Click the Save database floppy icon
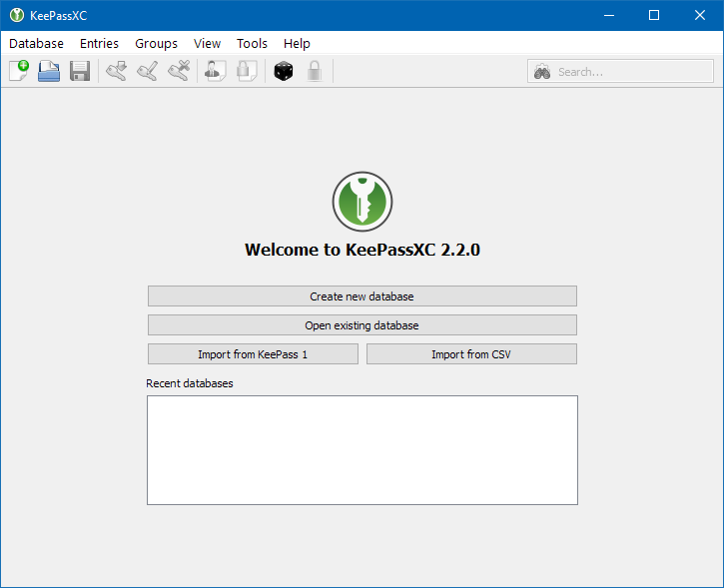Screen dimensions: 724x588 (80, 71)
